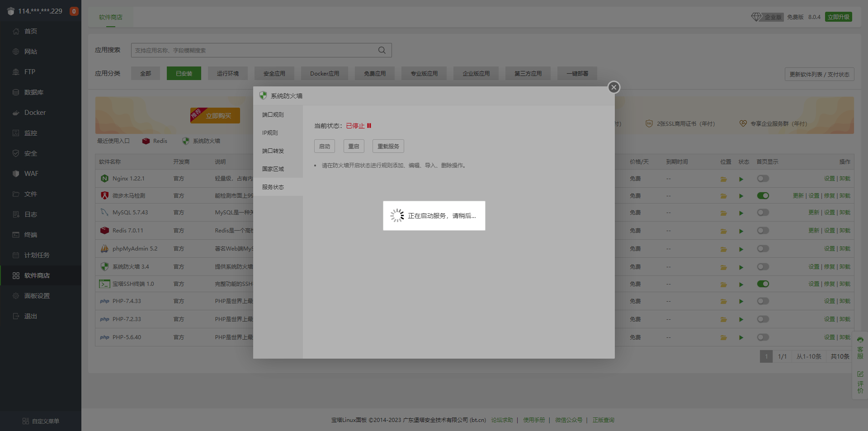This screenshot has width=868, height=431.
Task: Filter by 运行环境 category
Action: click(228, 73)
